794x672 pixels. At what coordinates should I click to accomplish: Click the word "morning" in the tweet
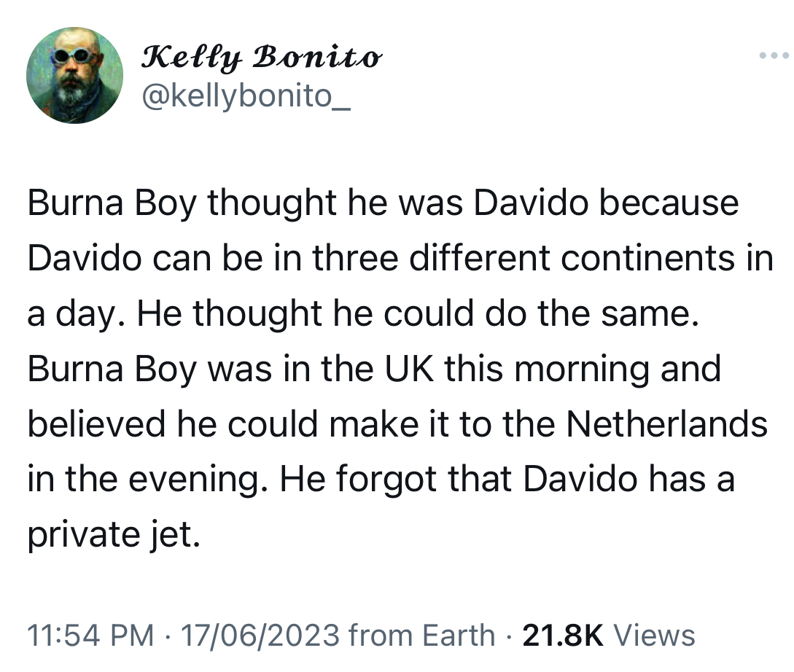click(x=582, y=369)
